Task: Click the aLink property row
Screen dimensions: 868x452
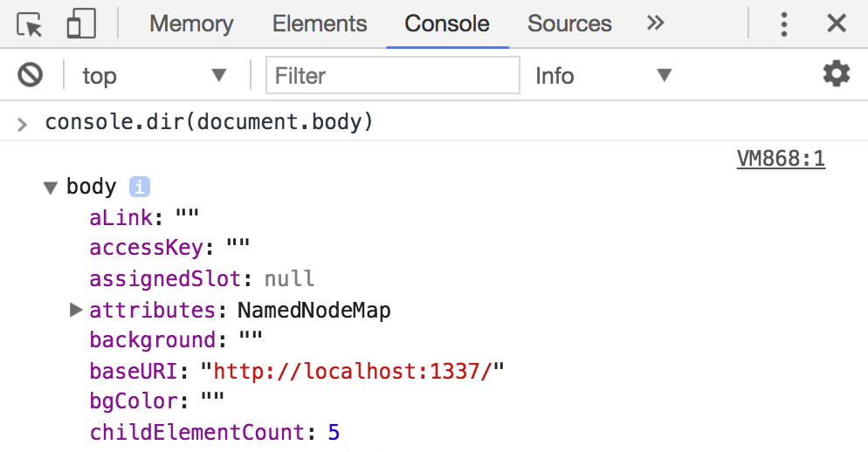Action: pos(144,217)
